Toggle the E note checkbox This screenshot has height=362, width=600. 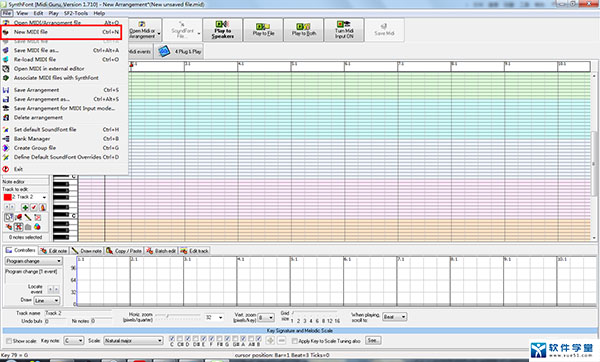(204, 339)
